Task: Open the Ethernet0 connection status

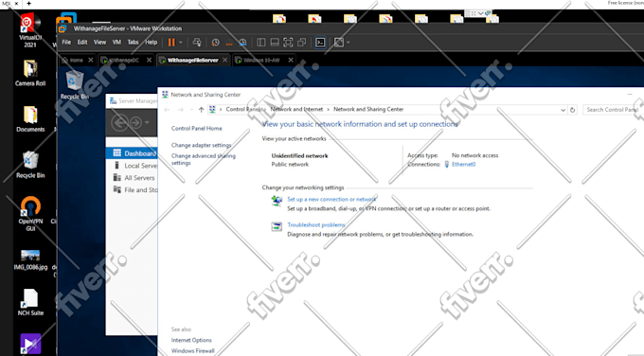Action: (x=463, y=164)
